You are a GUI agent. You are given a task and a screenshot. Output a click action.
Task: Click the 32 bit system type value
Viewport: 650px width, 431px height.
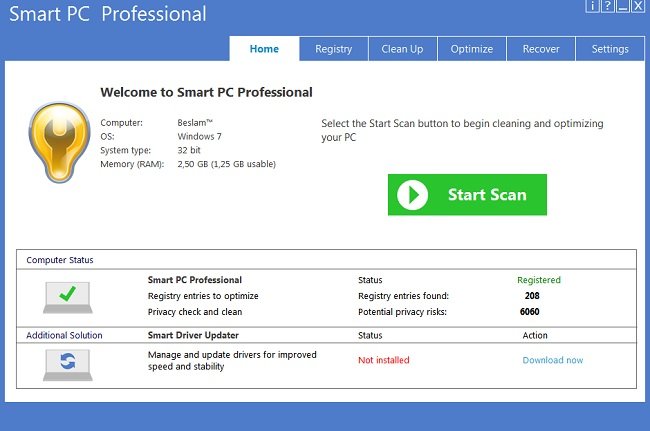[189, 150]
